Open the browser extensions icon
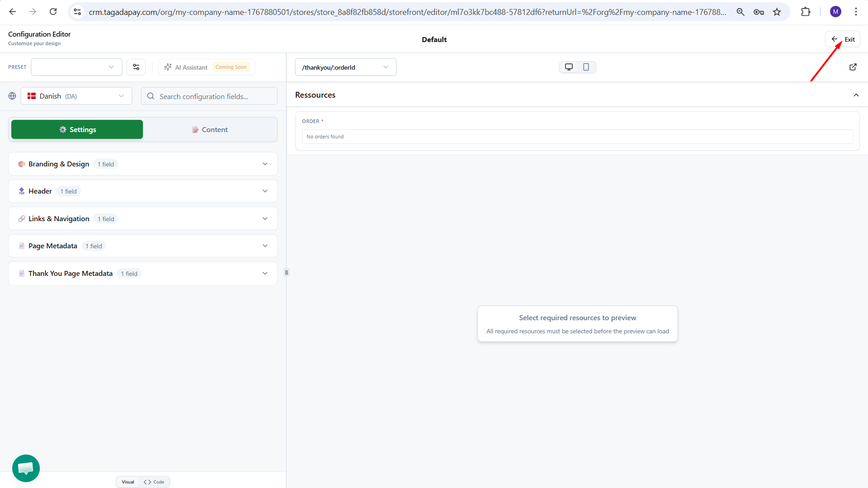This screenshot has height=488, width=868. coord(806,12)
